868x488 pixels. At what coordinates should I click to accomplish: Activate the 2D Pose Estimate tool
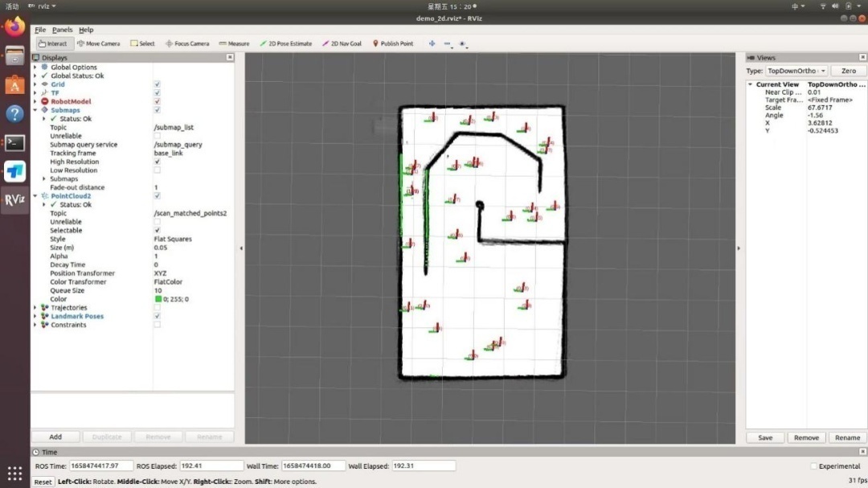click(285, 43)
